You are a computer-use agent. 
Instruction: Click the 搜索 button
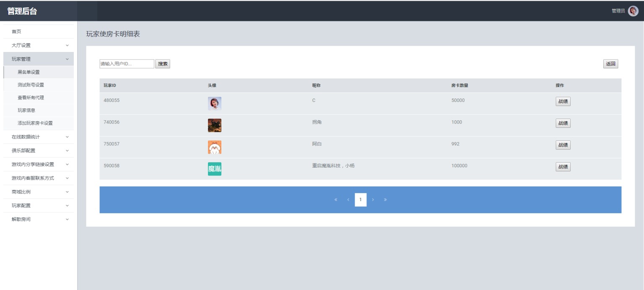tap(163, 64)
